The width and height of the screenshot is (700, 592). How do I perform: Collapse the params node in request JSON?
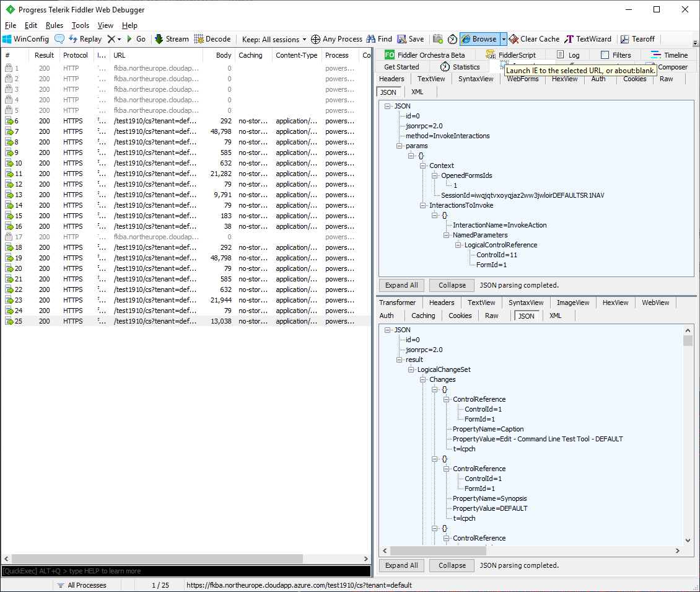tap(399, 146)
